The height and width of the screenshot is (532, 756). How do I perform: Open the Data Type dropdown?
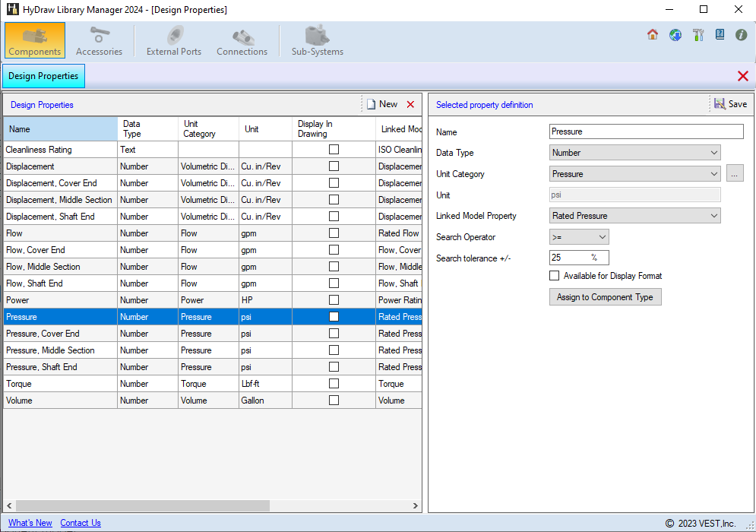click(713, 152)
